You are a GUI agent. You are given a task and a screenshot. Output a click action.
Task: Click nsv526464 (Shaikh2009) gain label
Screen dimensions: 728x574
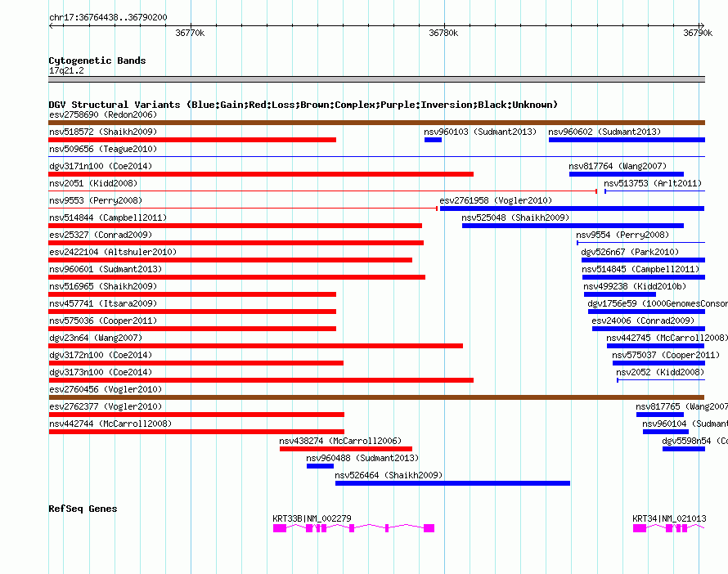tap(389, 475)
